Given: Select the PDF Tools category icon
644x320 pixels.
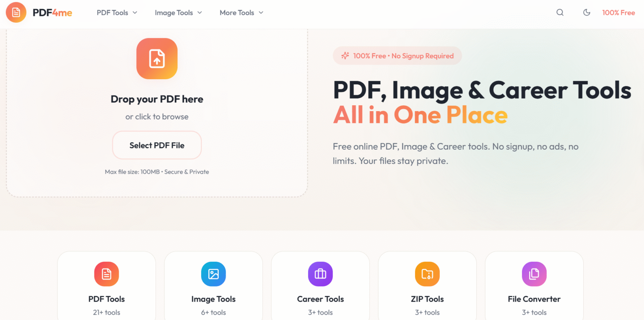Looking at the screenshot, I should (106, 274).
